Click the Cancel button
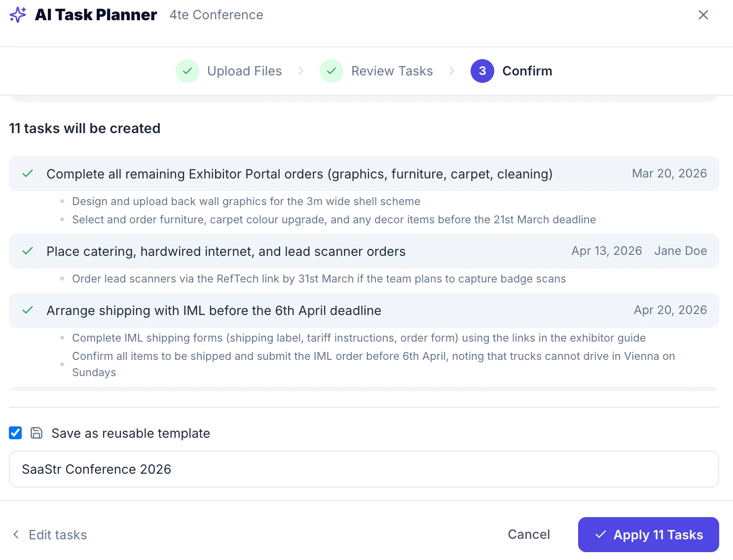Viewport: 733px width, 560px height. (529, 534)
